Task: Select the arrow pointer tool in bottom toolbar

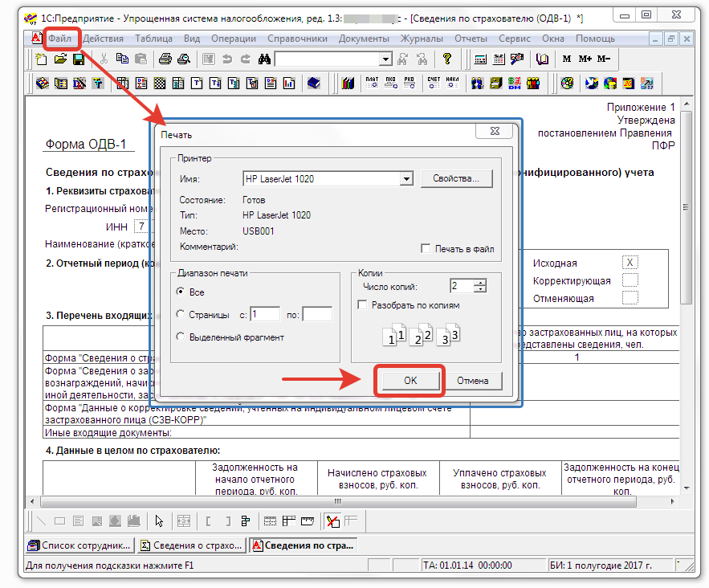Action: (x=159, y=521)
